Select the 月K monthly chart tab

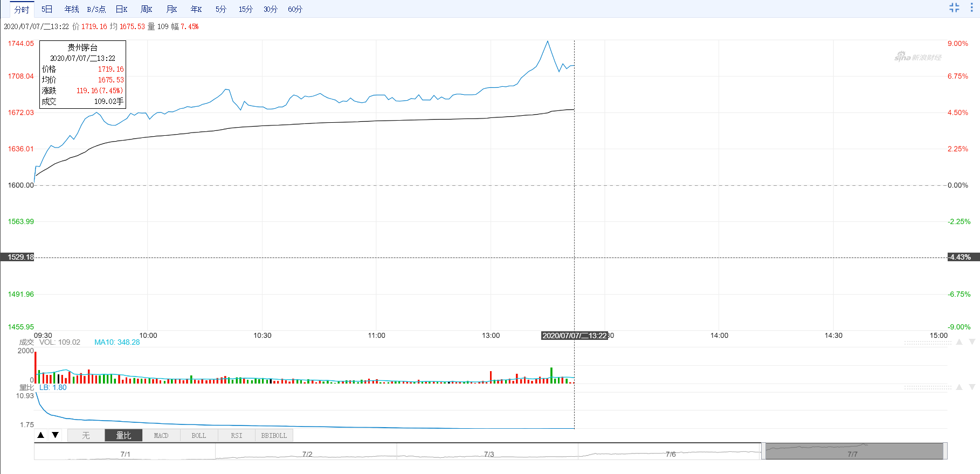point(172,9)
